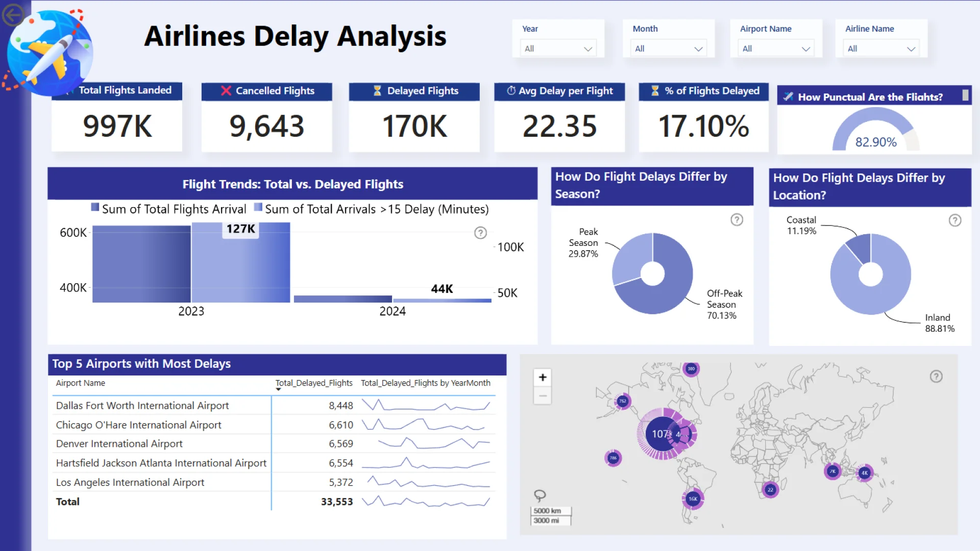The width and height of the screenshot is (980, 551).
Task: Toggle Sum of Total Arrivals >15 Delay legend
Action: [x=372, y=209]
